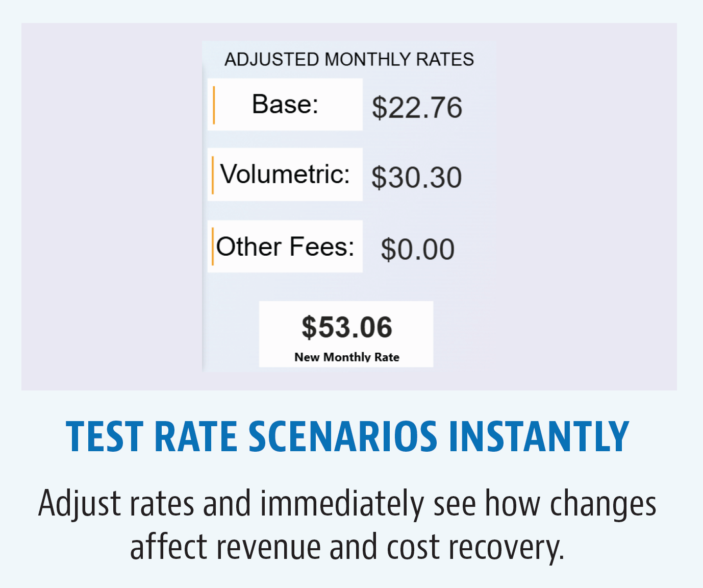Click the Test Rate Scenarios Instantly headline
Screen dimensions: 703x588
(347, 437)
